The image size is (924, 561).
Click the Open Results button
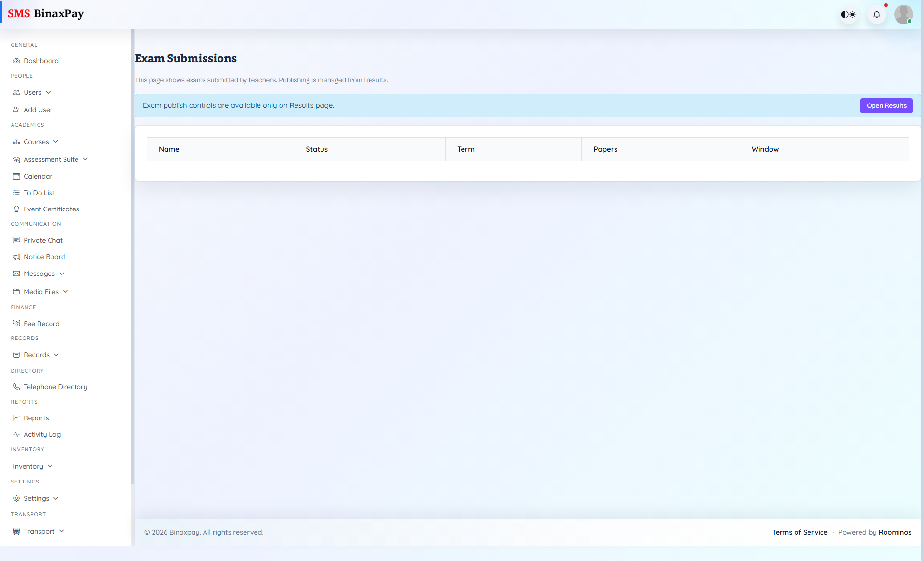[x=886, y=105]
